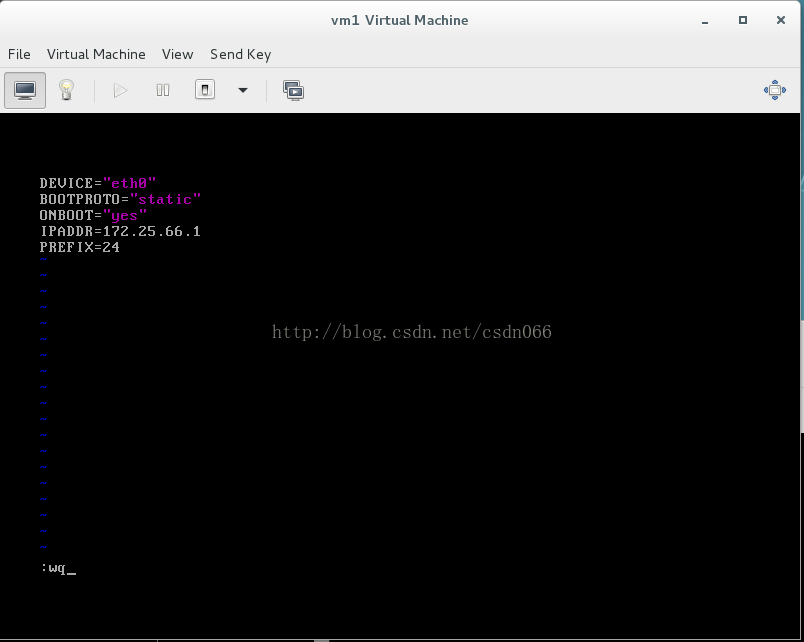Click the Shut Down power button
Screen dimensions: 804x642
pyautogui.click(x=205, y=90)
